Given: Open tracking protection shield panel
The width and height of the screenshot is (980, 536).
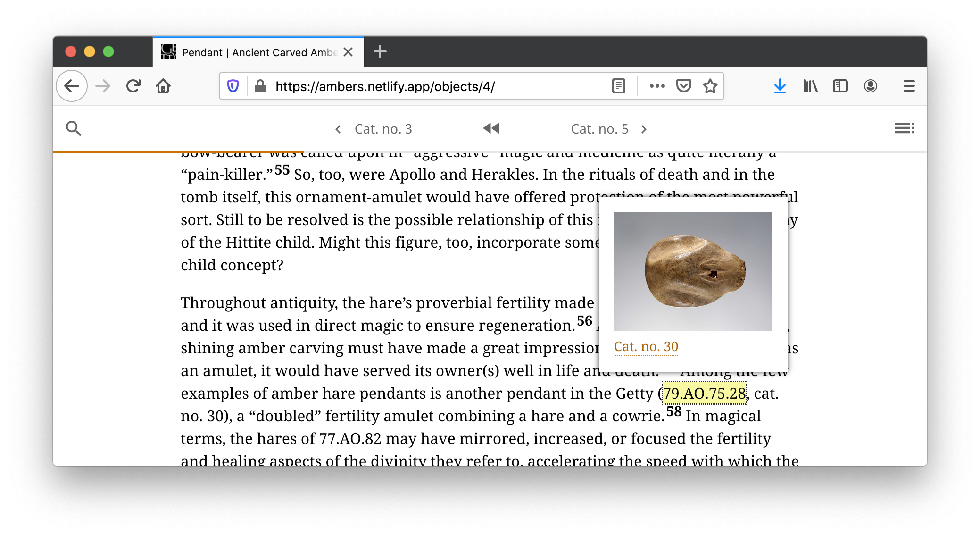Looking at the screenshot, I should click(233, 86).
